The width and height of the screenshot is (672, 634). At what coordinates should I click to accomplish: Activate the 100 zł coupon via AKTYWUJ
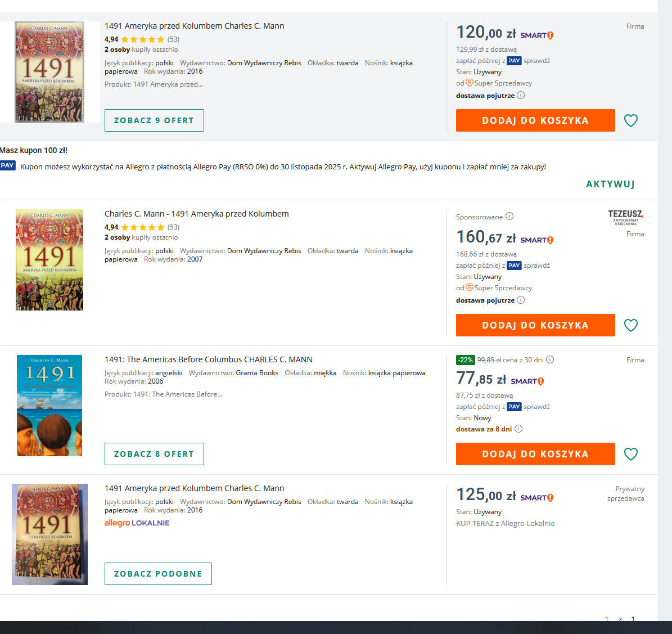610,185
